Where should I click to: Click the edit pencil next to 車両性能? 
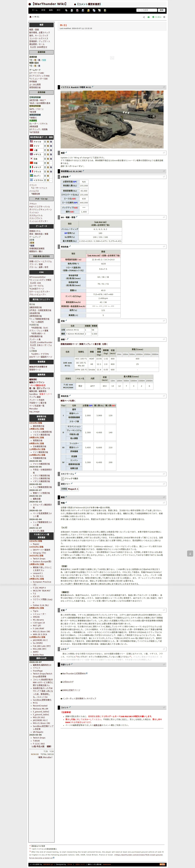pyautogui.click(x=70, y=247)
